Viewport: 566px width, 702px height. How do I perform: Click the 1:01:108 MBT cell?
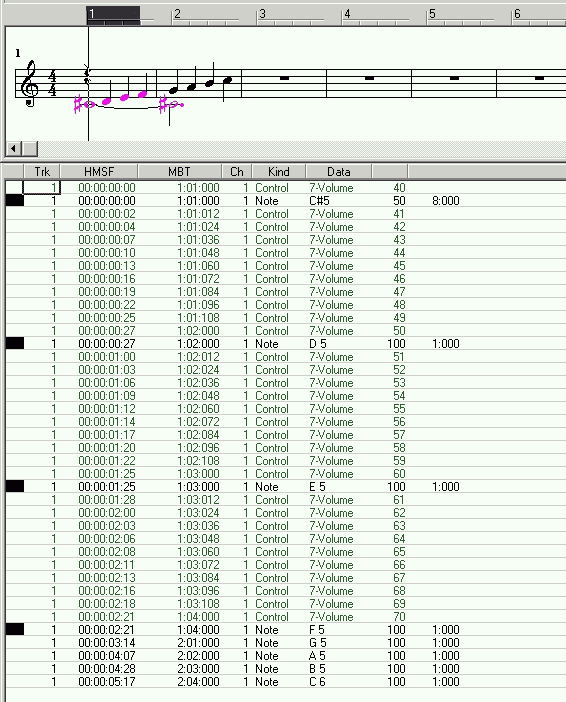[198, 317]
